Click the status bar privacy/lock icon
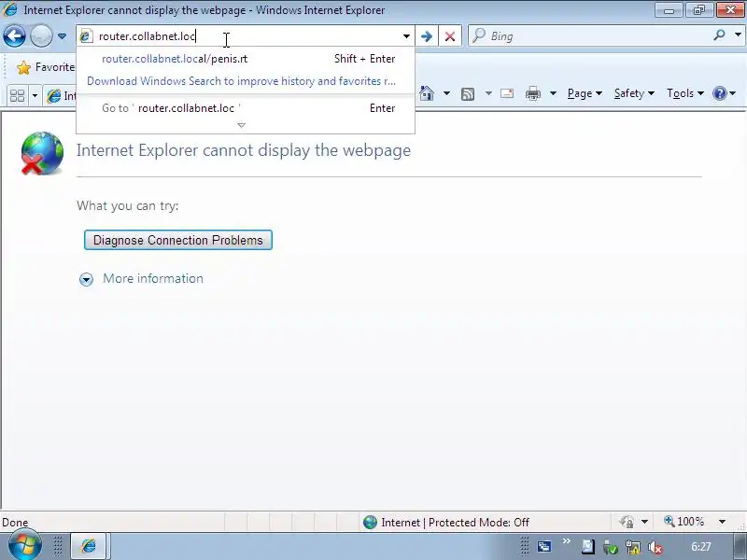This screenshot has width=747, height=560. (627, 523)
